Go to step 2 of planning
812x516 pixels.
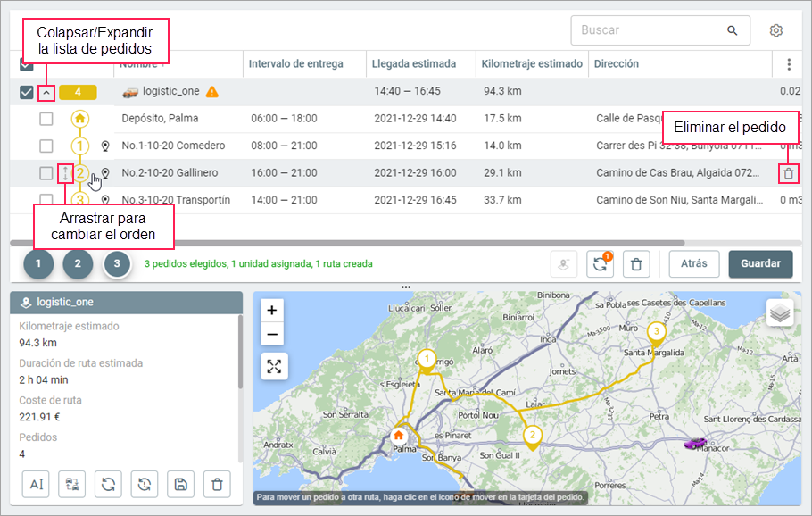78,263
